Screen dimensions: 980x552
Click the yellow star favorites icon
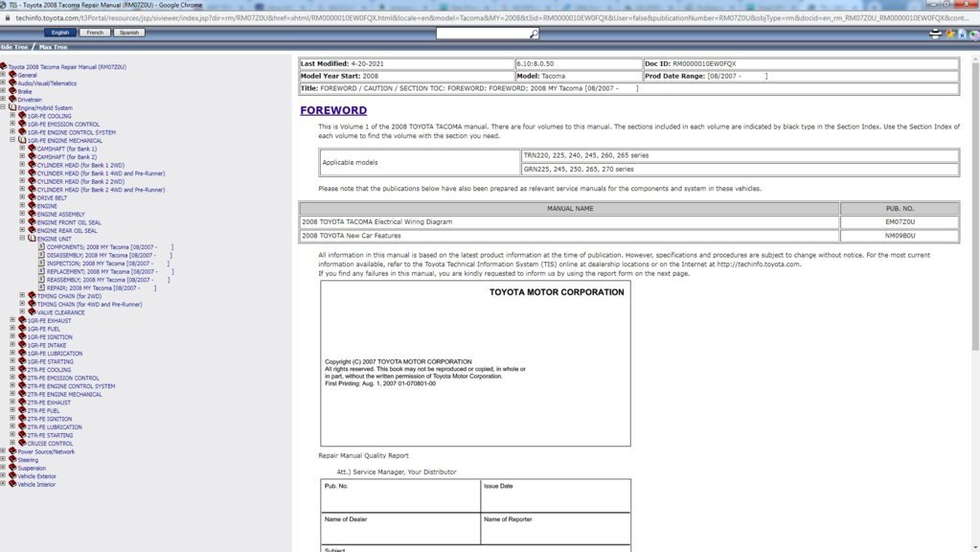pyautogui.click(x=950, y=34)
